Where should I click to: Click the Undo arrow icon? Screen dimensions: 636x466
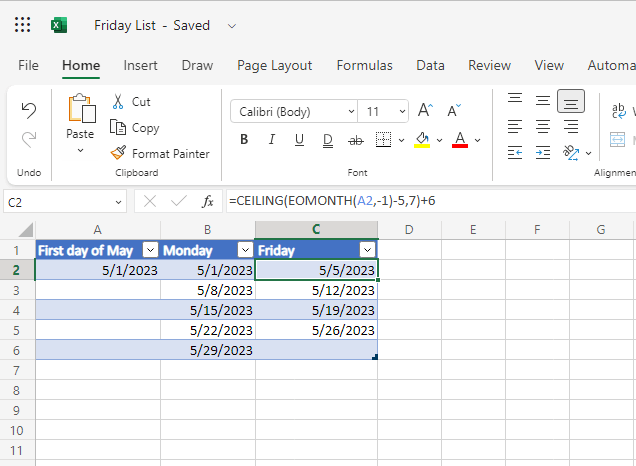[29, 110]
